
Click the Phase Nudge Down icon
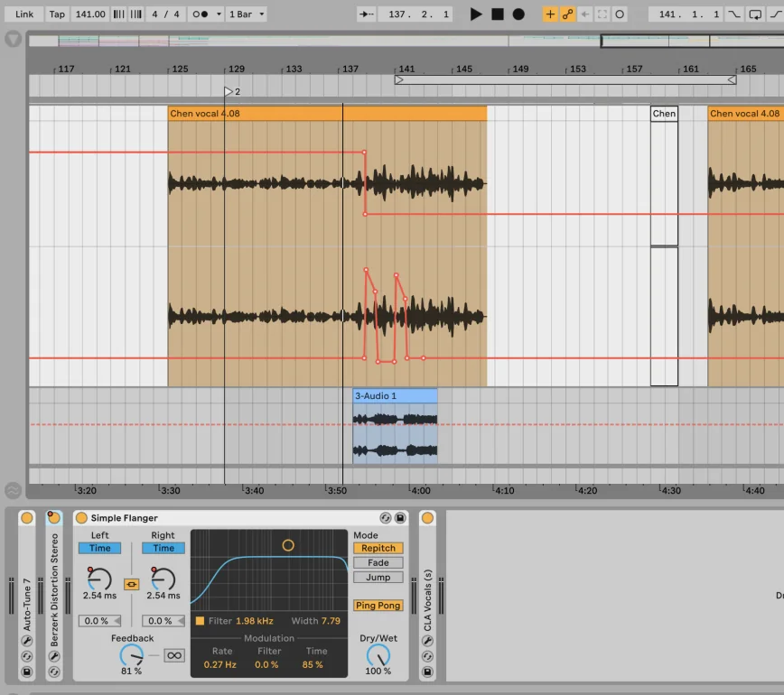pyautogui.click(x=118, y=14)
